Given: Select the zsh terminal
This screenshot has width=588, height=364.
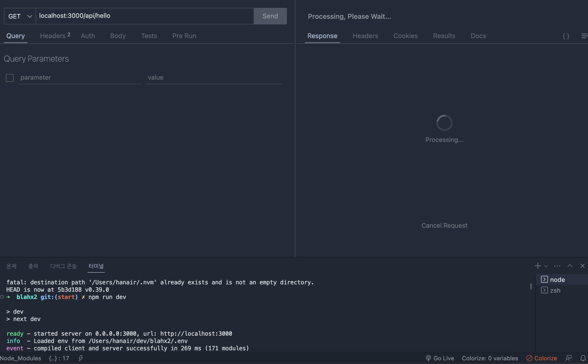Looking at the screenshot, I should click(x=562, y=290).
